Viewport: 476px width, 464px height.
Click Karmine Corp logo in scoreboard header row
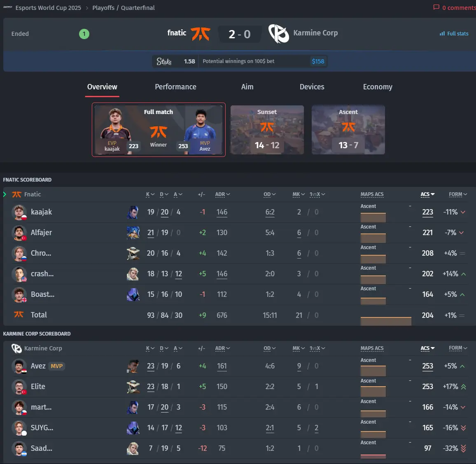pyautogui.click(x=16, y=348)
